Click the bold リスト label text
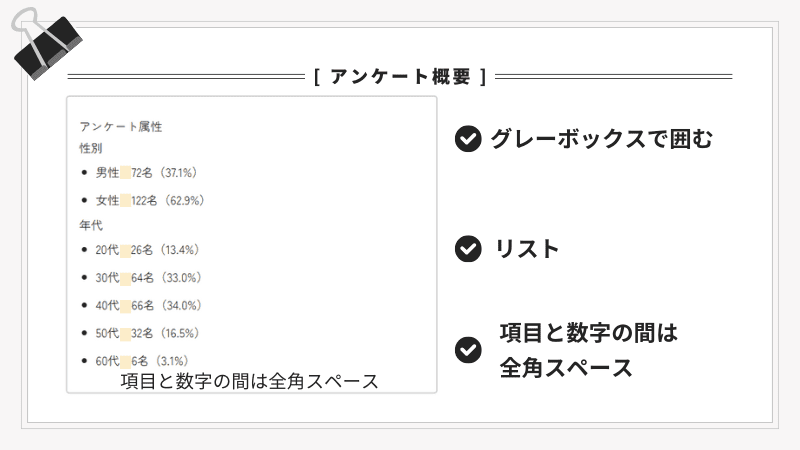 point(527,249)
